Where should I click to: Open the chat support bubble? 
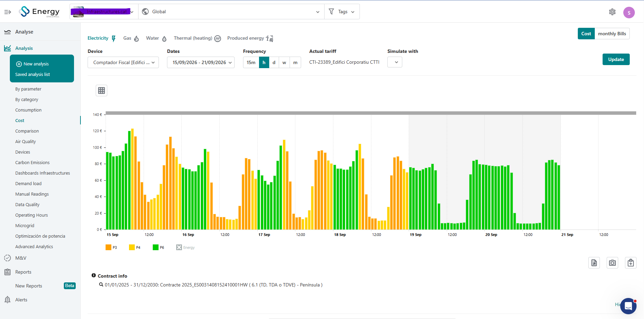point(628,306)
